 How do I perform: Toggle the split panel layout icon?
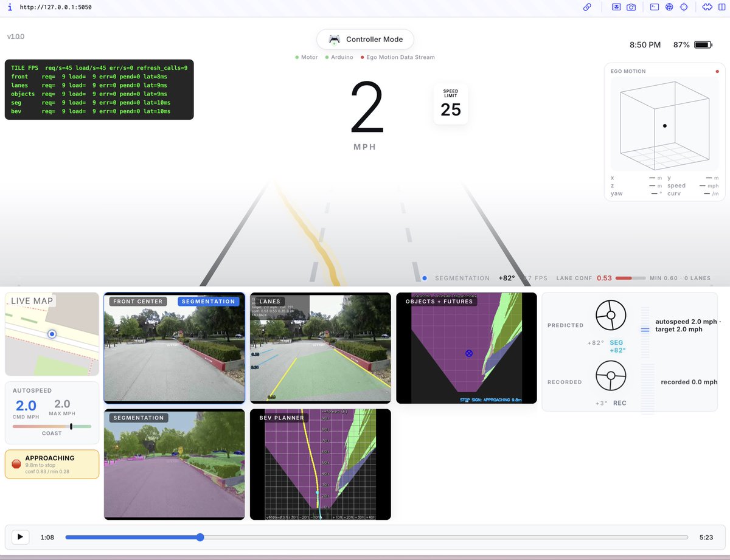coord(722,7)
